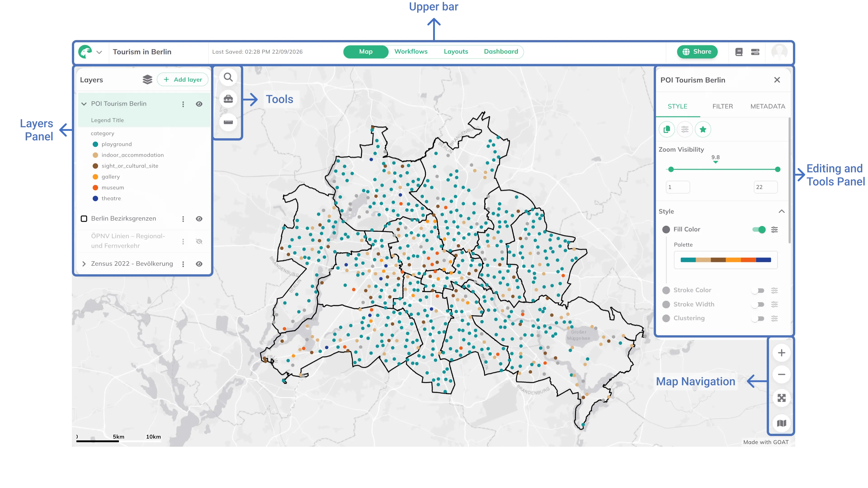Open the basemap selector
Image resolution: width=868 pixels, height=488 pixels.
click(781, 423)
